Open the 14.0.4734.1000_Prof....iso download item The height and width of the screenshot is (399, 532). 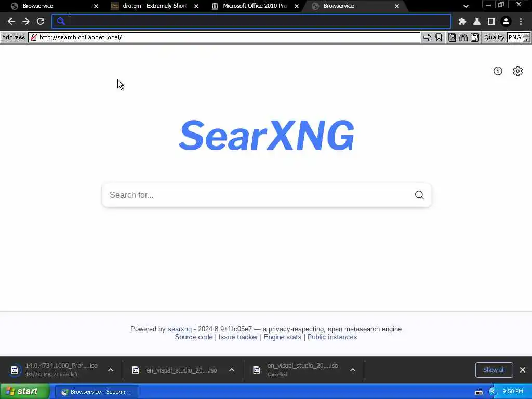tap(61, 370)
